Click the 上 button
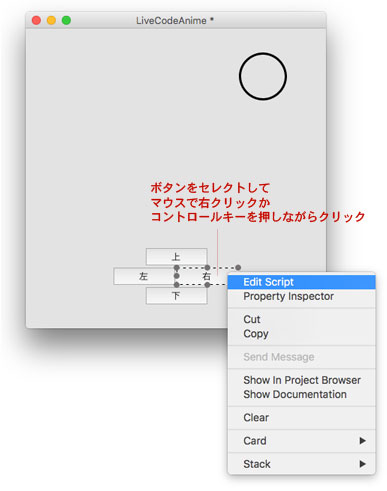The height and width of the screenshot is (491, 387). (x=176, y=257)
